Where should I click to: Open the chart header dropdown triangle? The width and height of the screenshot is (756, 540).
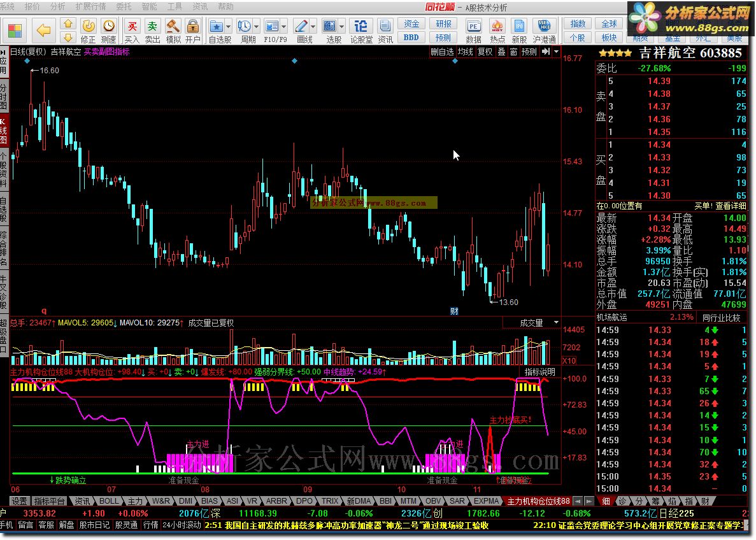[557, 52]
